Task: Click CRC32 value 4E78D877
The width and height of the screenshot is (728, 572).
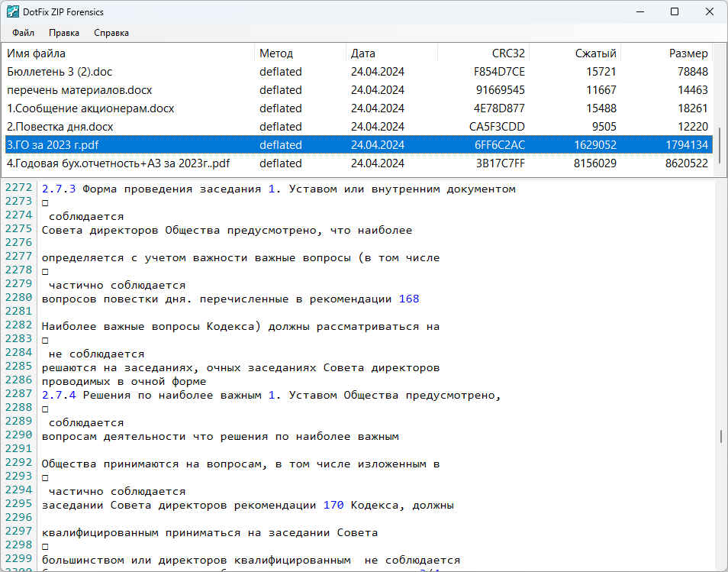Action: pos(499,108)
